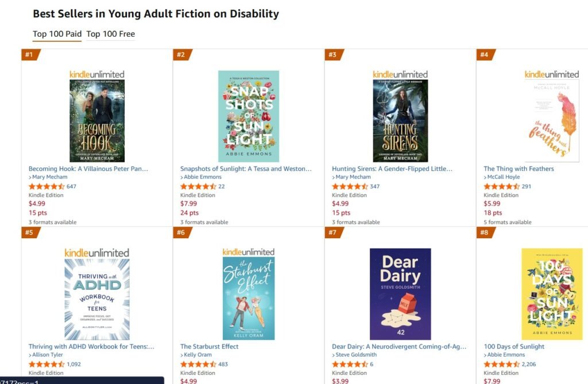Click the Hunting Sirens book cover

400,121
